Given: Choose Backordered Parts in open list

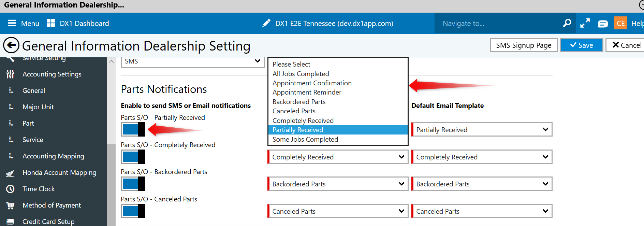Looking at the screenshot, I should pos(338,102).
